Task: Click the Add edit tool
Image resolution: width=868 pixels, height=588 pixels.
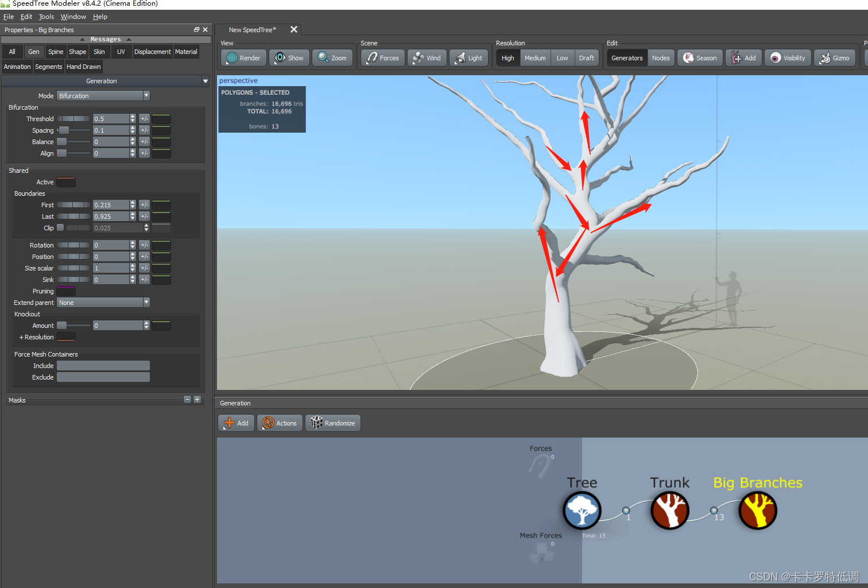Action: tap(743, 58)
